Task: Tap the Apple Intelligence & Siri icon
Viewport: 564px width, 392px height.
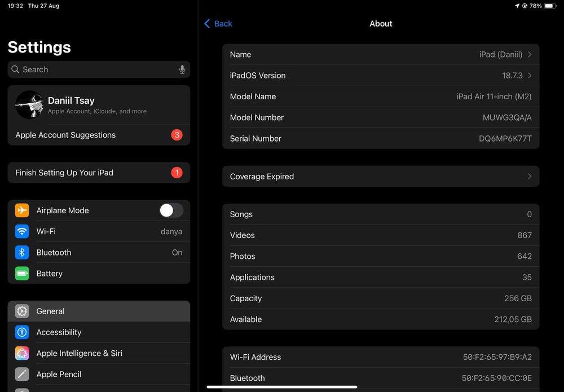Action: point(22,353)
